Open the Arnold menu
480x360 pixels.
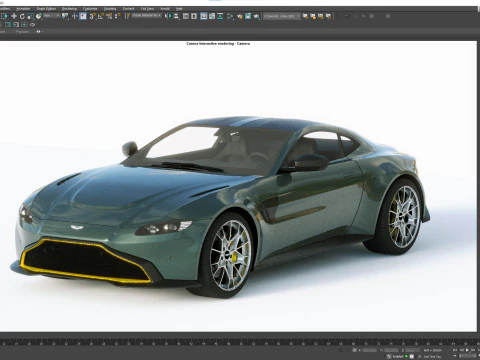(165, 9)
